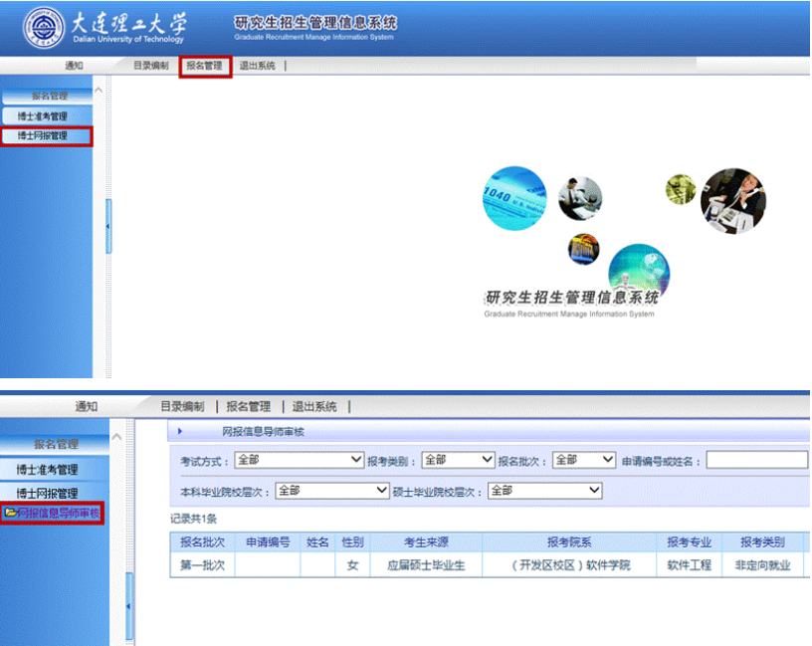Click the small circular money image

(x=681, y=189)
